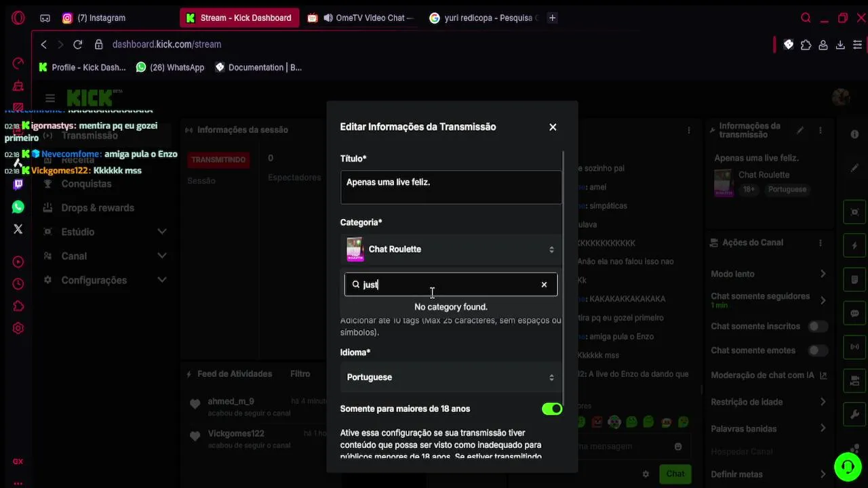Click the info icon in right rail
The width and height of the screenshot is (868, 488).
tap(854, 134)
